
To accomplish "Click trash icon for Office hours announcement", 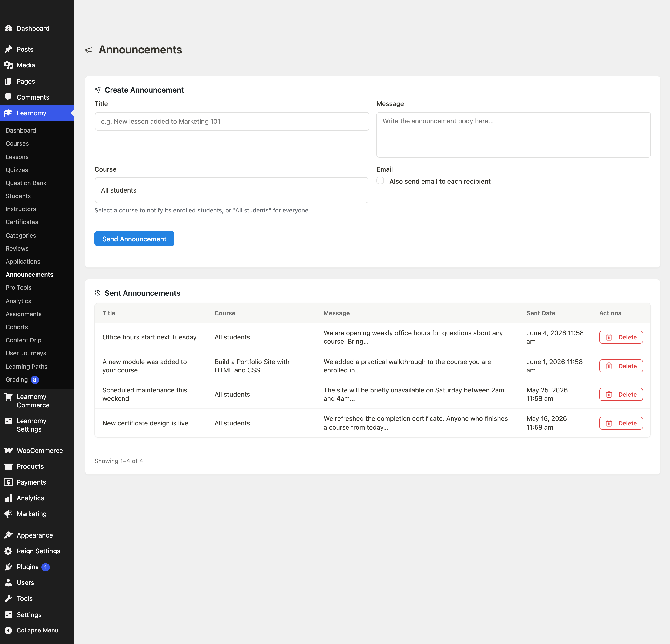I will tap(609, 337).
